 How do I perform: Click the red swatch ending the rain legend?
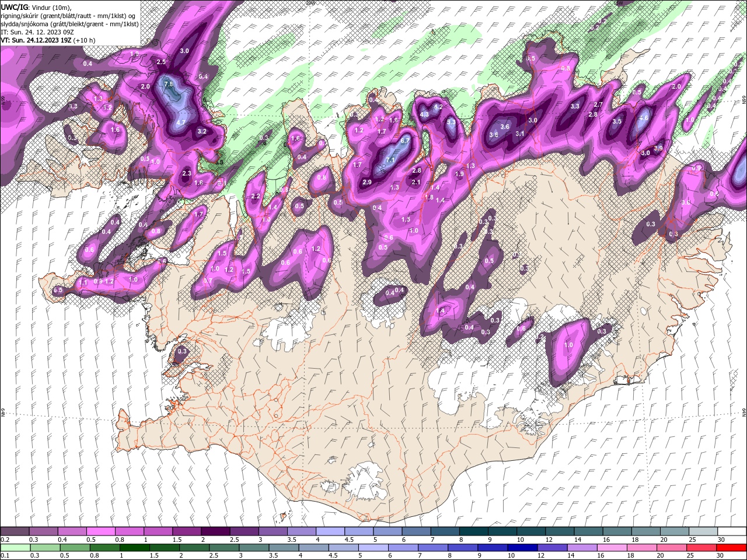(732, 547)
